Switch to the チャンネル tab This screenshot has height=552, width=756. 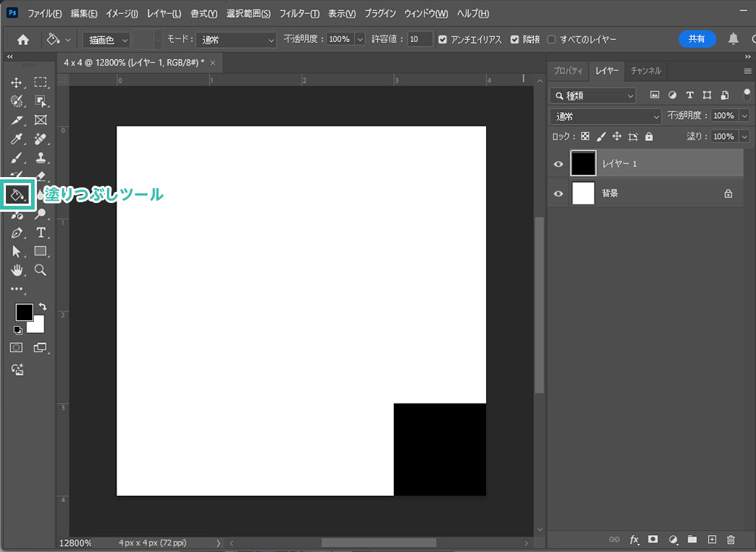coord(646,71)
